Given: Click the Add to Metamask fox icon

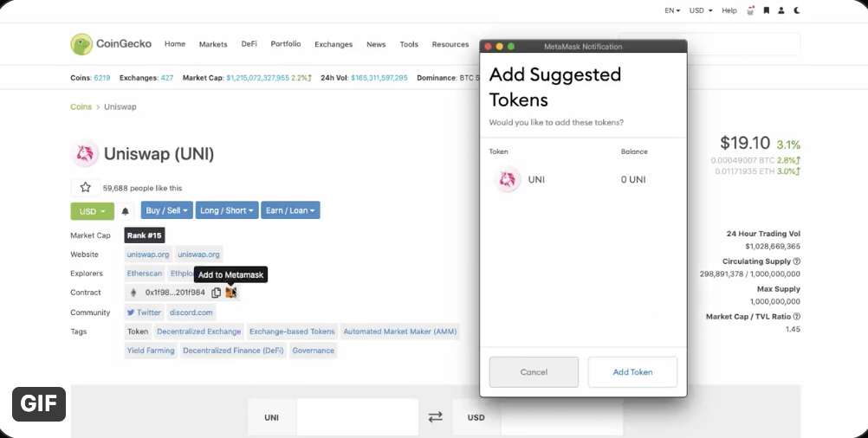Looking at the screenshot, I should 230,293.
